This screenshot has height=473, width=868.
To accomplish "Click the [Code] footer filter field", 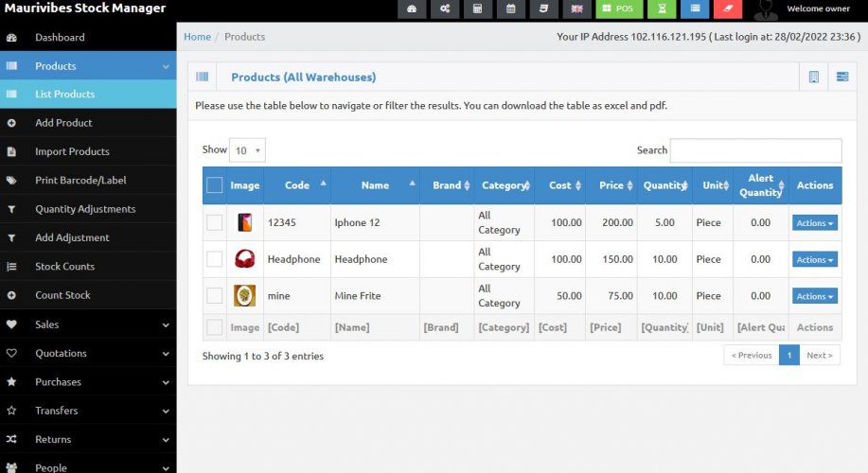I will [296, 327].
